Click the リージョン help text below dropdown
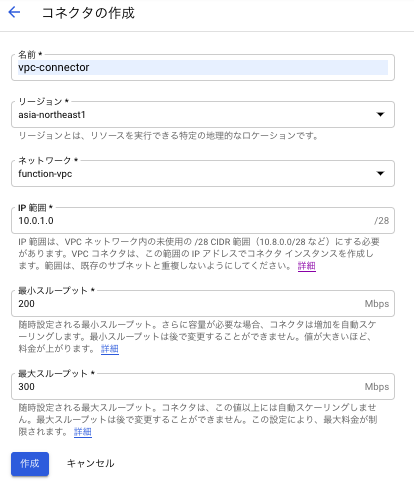 click(x=168, y=136)
